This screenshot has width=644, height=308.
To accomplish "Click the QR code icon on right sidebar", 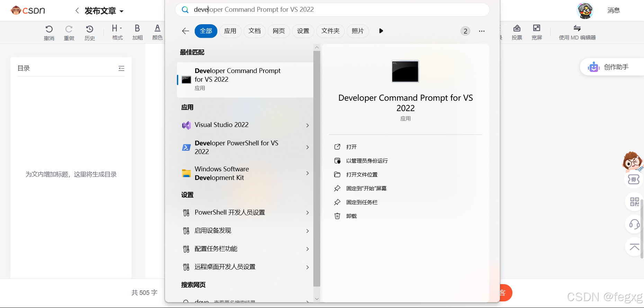I will pos(634,202).
